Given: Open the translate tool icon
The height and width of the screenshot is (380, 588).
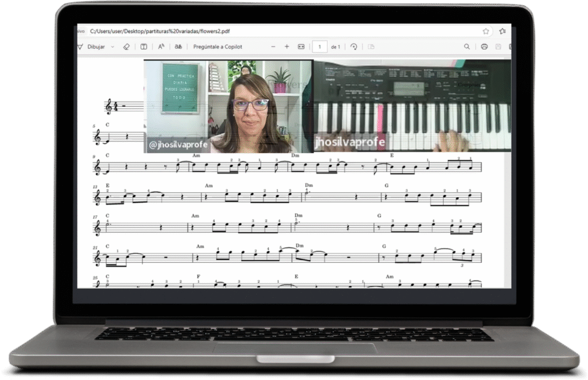Looking at the screenshot, I should click(x=179, y=47).
